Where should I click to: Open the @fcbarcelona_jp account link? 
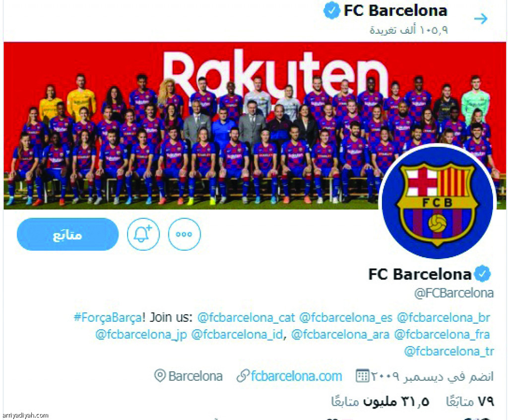tap(141, 335)
